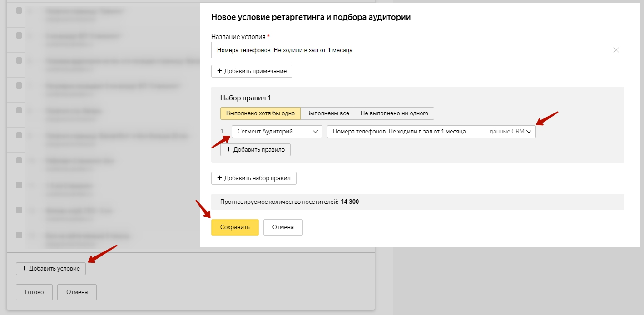
Task: Tick the second-to-last checkbox in the conditions list
Action: coord(19,210)
